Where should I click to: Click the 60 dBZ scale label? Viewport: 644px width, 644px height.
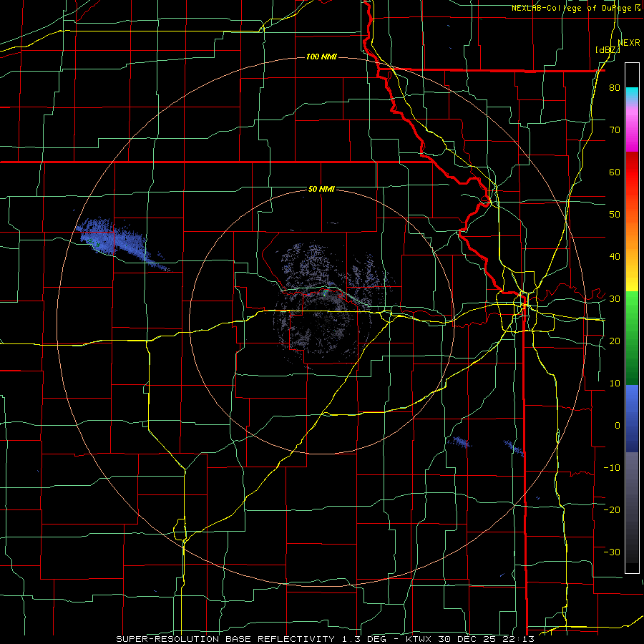(x=615, y=172)
